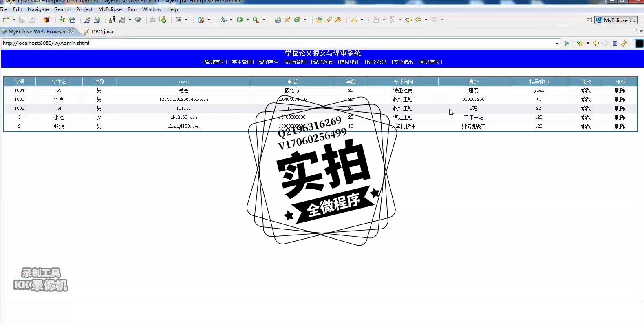Switch to the DBO.java tab
The image size is (644, 324).
pyautogui.click(x=102, y=31)
